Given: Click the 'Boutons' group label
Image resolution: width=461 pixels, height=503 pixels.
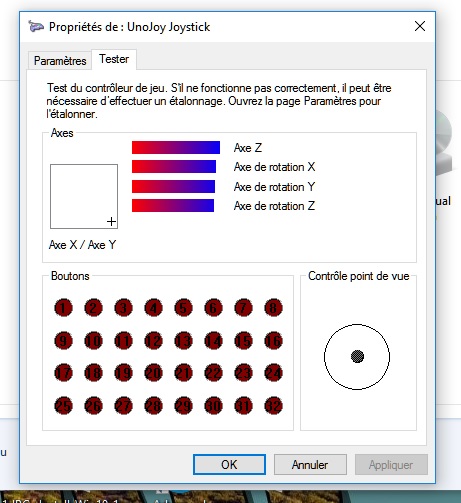Looking at the screenshot, I should click(x=70, y=276).
